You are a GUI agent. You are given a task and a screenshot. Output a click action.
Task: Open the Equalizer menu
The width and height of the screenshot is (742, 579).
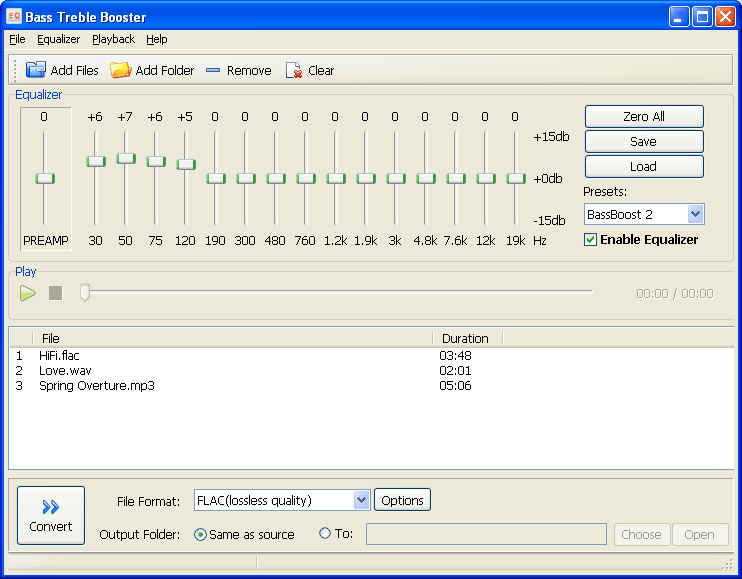(x=59, y=39)
